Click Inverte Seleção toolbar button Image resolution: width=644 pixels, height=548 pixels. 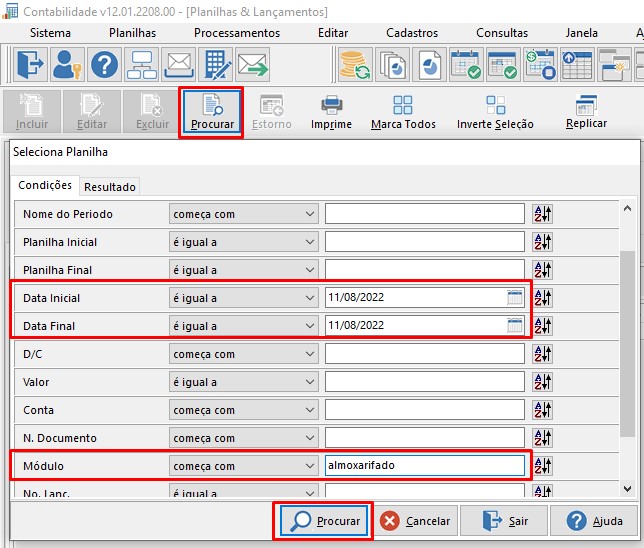click(x=495, y=112)
